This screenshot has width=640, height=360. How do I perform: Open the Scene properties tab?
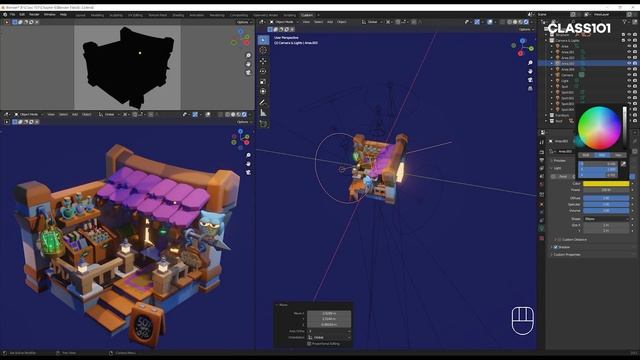(x=542, y=176)
